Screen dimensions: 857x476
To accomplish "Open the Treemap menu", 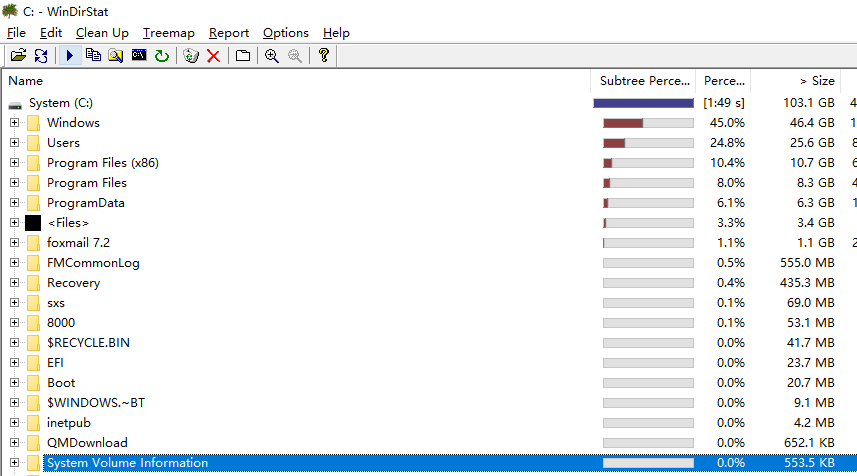I will click(x=169, y=33).
